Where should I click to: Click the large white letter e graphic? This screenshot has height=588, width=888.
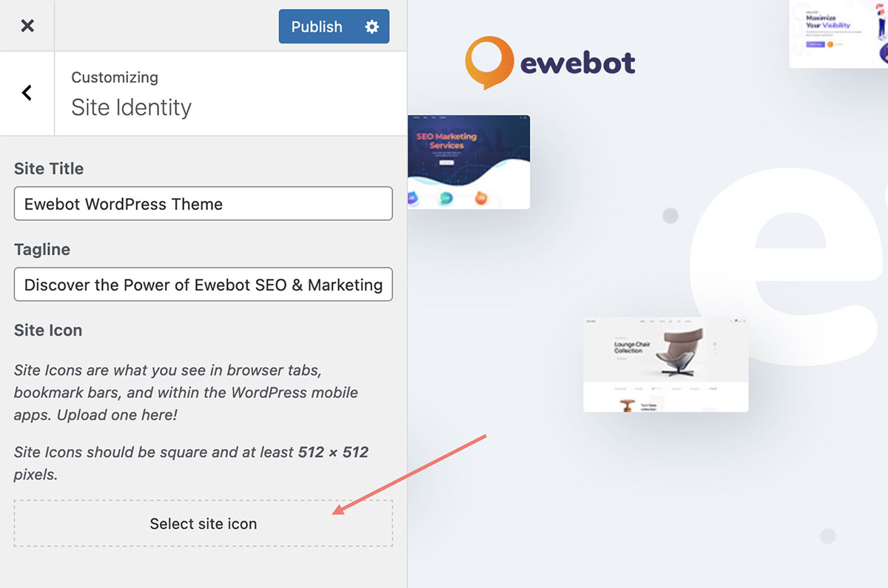[788, 266]
